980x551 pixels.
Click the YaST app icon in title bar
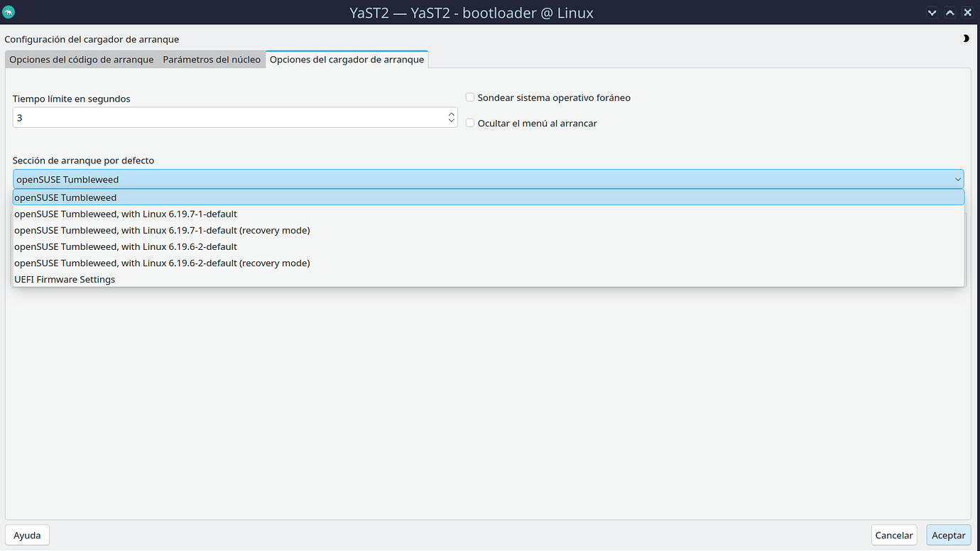point(9,12)
